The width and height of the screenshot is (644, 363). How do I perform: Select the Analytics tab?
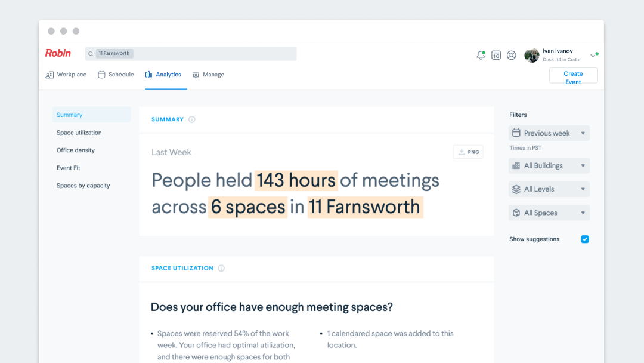[163, 75]
